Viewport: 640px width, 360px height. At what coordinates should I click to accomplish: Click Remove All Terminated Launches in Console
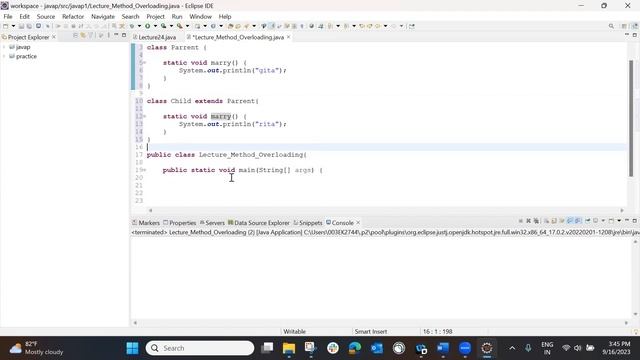pos(536,221)
